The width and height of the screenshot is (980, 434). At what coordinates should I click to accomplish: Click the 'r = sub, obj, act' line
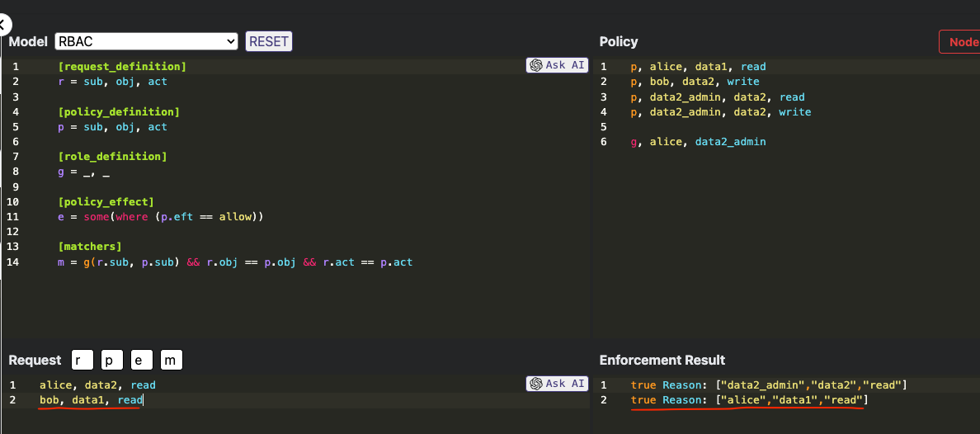[x=112, y=82]
